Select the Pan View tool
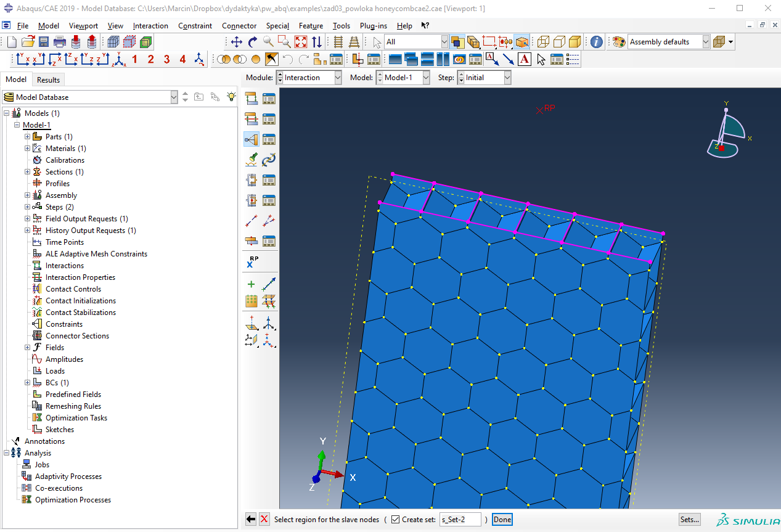Image resolution: width=781 pixels, height=532 pixels. click(x=236, y=42)
